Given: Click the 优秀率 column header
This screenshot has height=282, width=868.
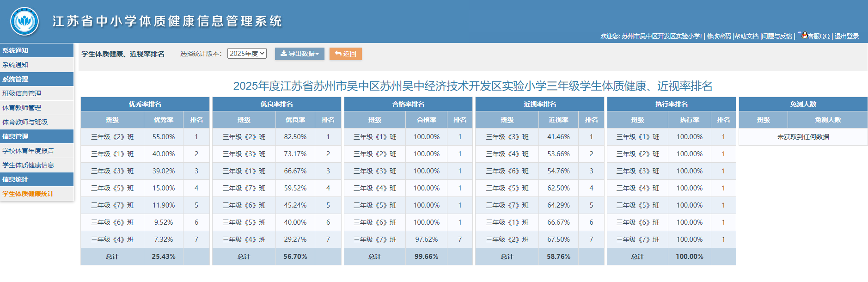Looking at the screenshot, I should coord(164,120).
